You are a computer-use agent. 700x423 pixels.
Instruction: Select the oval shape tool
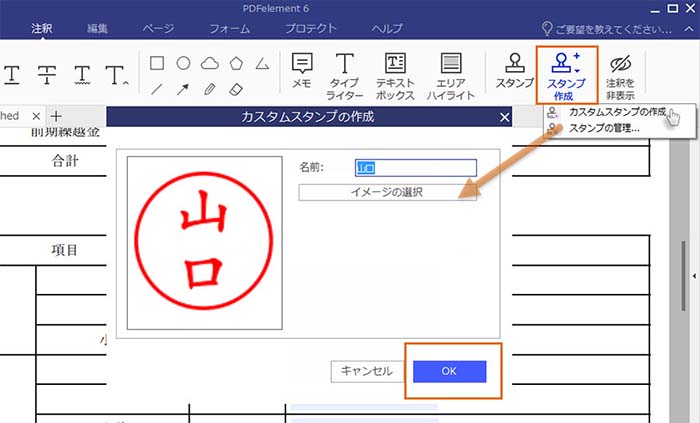(184, 63)
